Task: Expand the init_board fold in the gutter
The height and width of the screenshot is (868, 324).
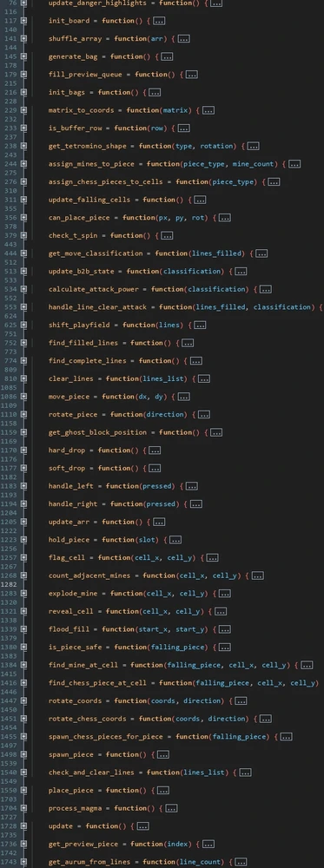Action: (x=23, y=21)
